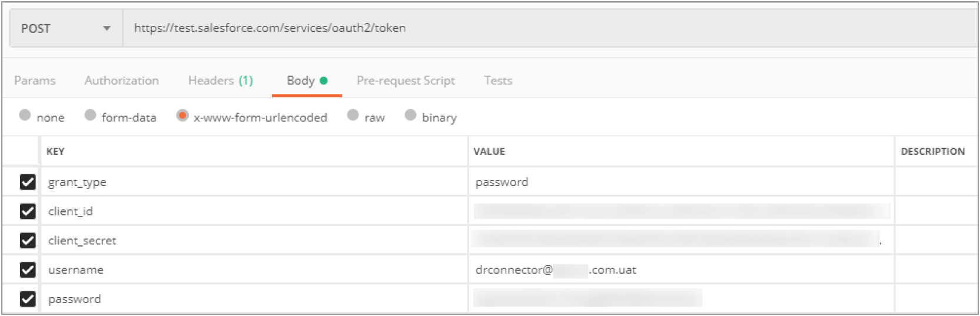The image size is (980, 316).
Task: Toggle the client_secret row checkbox
Action: 28,240
